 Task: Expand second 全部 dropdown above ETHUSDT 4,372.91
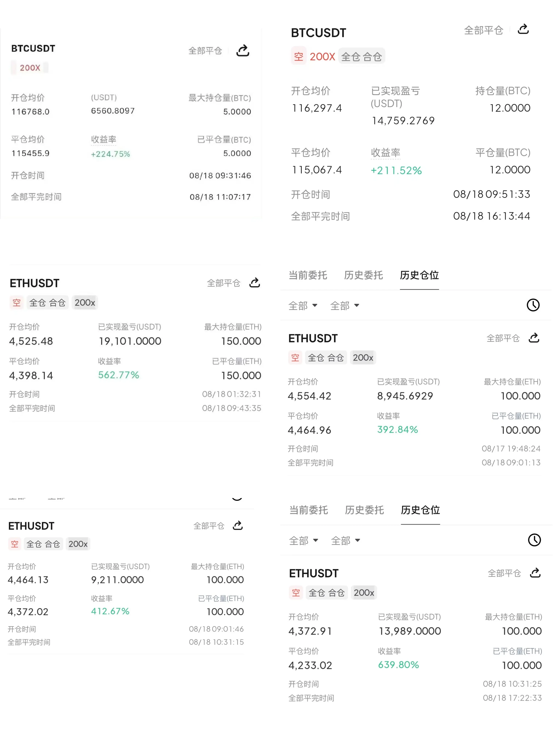pyautogui.click(x=345, y=541)
